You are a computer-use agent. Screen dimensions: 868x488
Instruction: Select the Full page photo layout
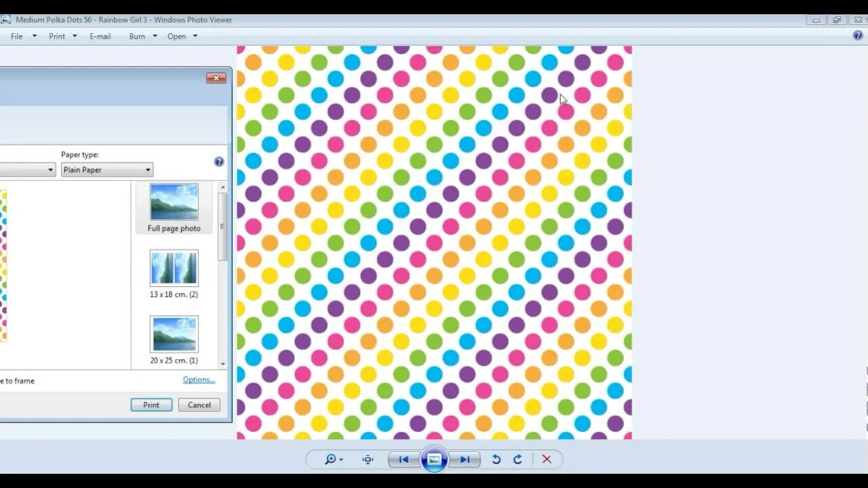tap(174, 208)
